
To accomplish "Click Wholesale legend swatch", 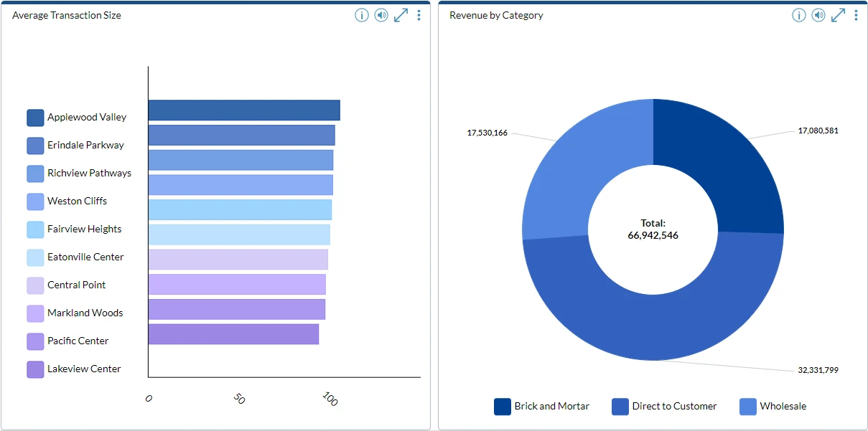I will click(748, 407).
